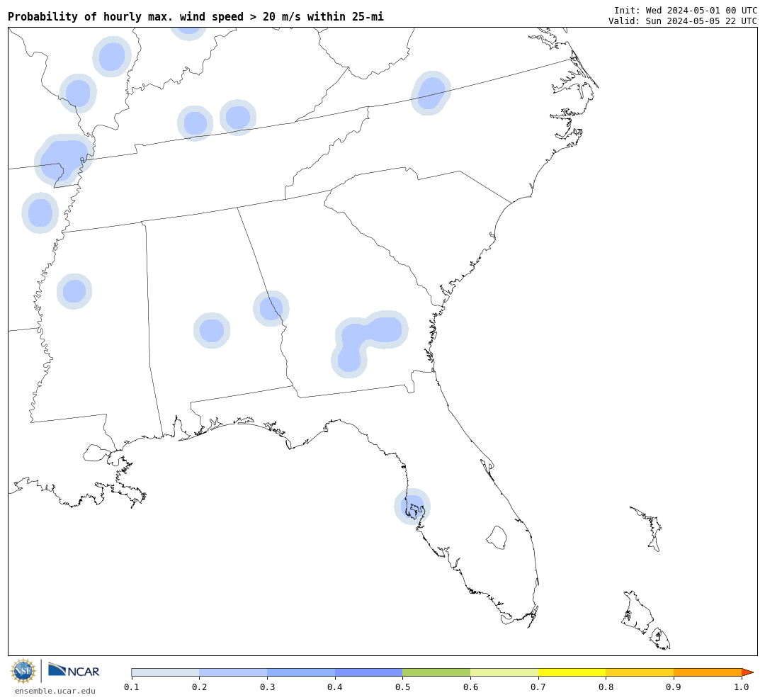Click the 0.2–0.3 light blue colorbar segment
Image resolution: width=765 pixels, height=700 pixels.
[x=233, y=672]
